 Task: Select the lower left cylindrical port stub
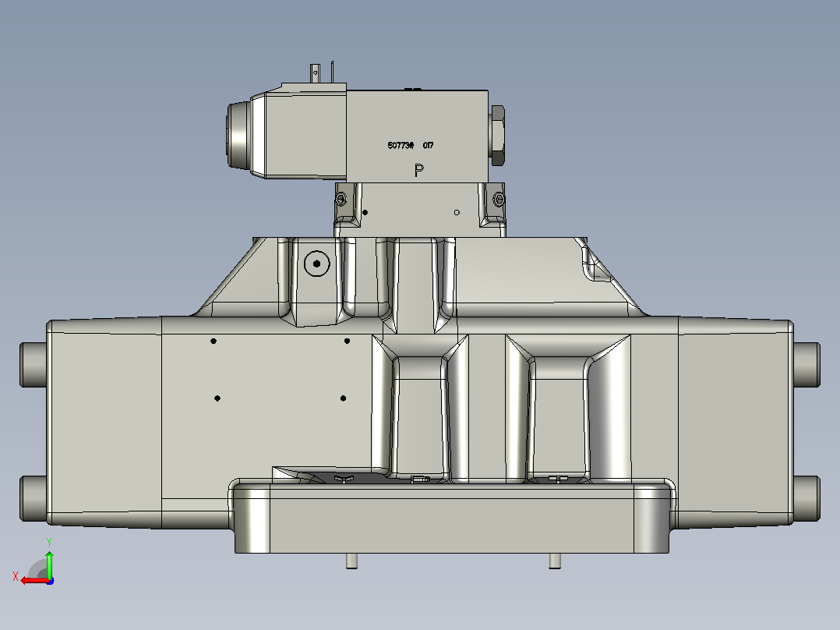pos(34,498)
